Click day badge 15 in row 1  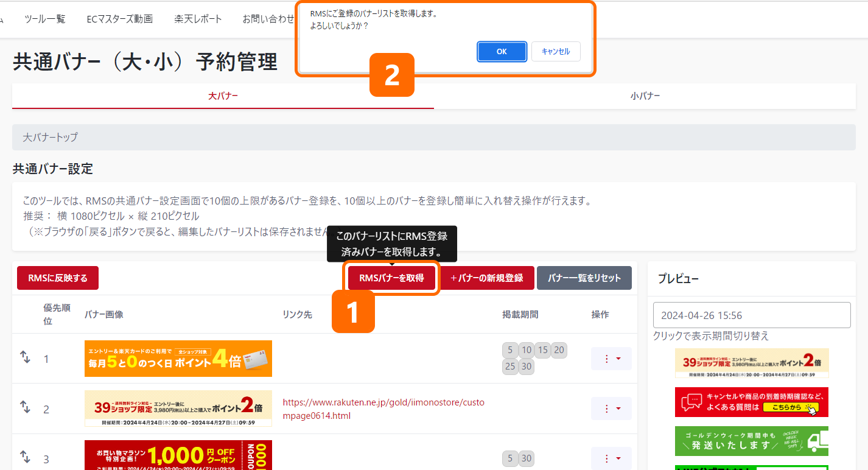click(543, 350)
